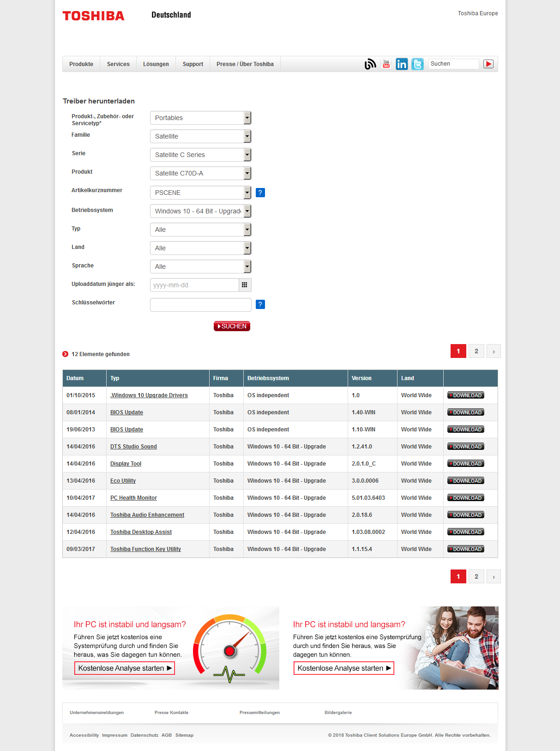Download the DTS Studio Sound driver
Viewport: 560px width, 751px height.
coord(466,447)
